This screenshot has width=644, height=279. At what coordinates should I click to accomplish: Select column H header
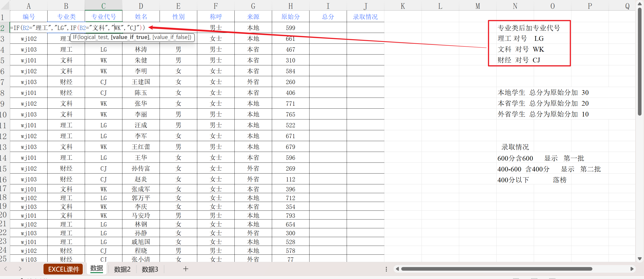tap(291, 6)
